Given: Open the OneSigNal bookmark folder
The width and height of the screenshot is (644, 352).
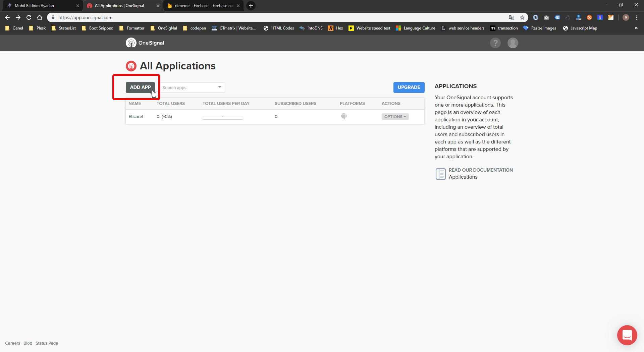Looking at the screenshot, I should (x=164, y=28).
